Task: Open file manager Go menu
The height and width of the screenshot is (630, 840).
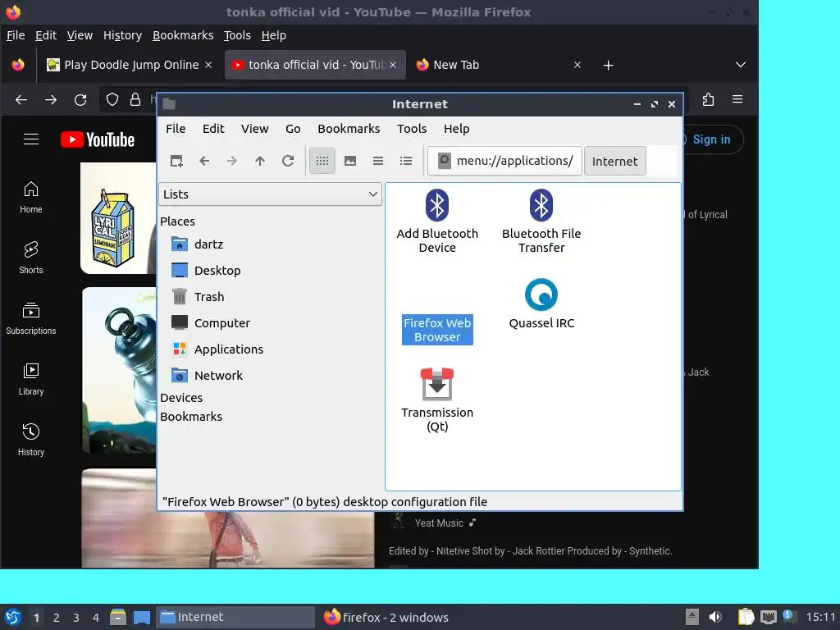Action: [x=293, y=129]
